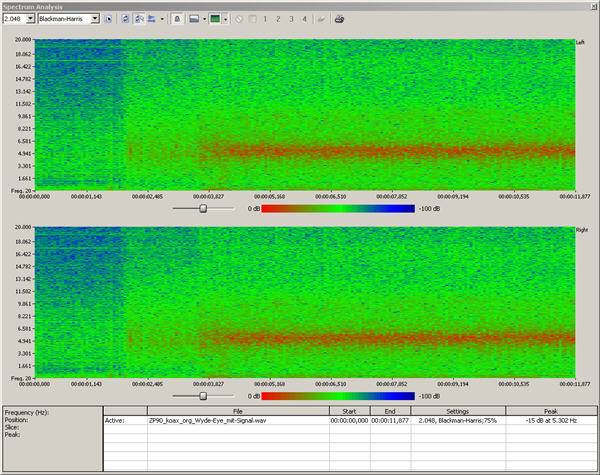Click 4.941 on Right channel frequency axis
600x475 pixels.
(23, 341)
